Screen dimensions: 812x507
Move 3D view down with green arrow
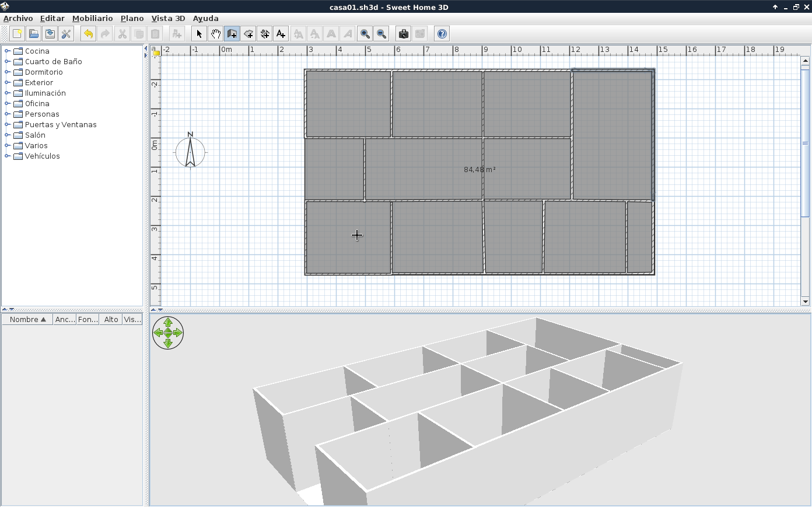[x=168, y=343]
